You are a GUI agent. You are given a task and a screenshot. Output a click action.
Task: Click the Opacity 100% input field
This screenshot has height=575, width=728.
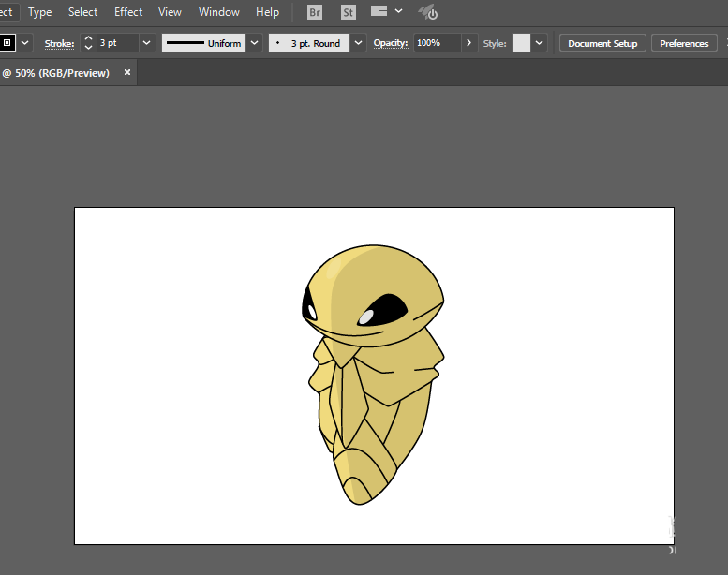438,43
